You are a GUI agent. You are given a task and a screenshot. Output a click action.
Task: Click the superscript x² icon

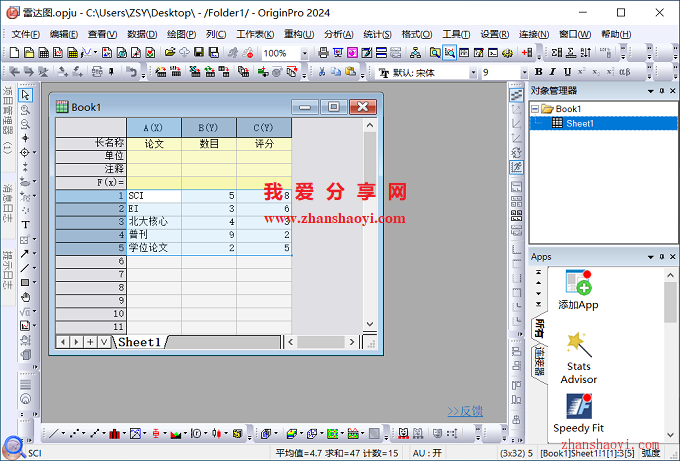(x=582, y=72)
